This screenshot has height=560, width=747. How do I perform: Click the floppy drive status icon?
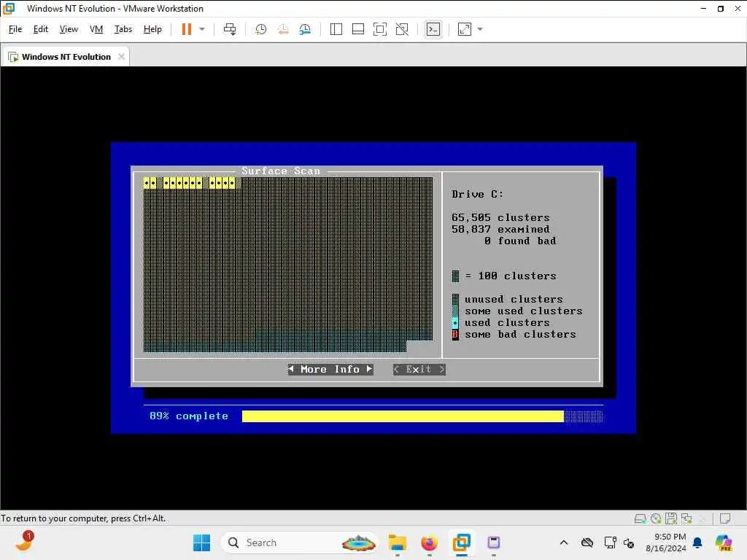pos(671,518)
